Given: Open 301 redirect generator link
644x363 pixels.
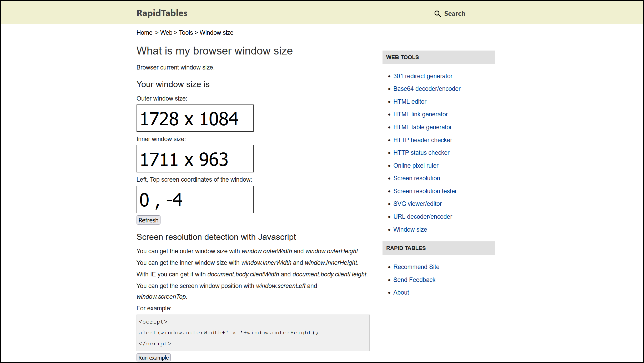Looking at the screenshot, I should [423, 76].
